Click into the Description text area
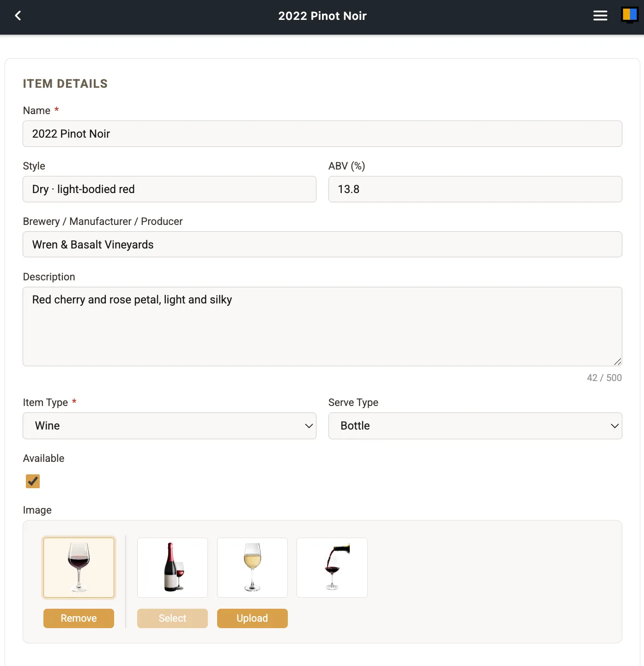This screenshot has height=666, width=644. (322, 327)
